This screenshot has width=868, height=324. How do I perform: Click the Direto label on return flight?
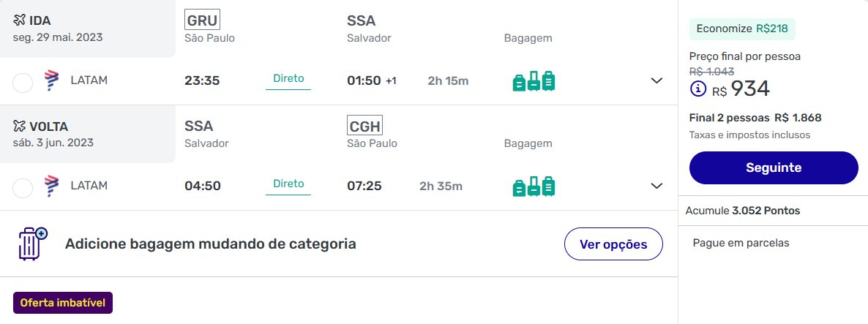point(288,184)
